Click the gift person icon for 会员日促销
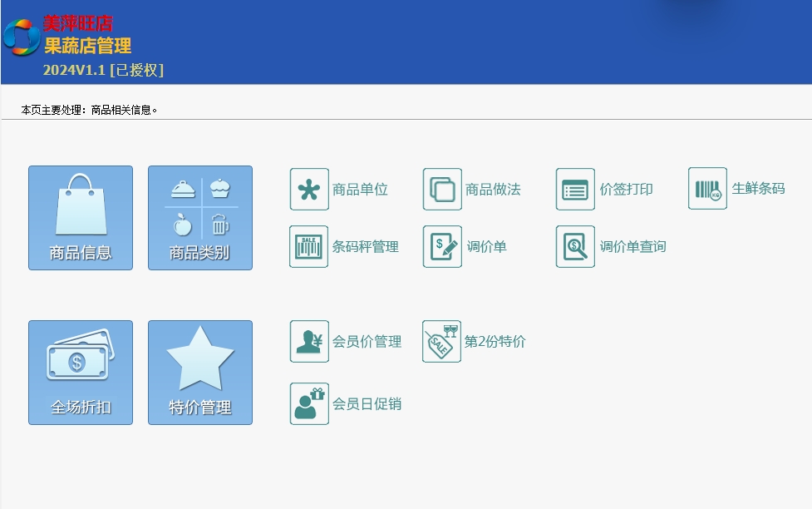 tap(309, 403)
